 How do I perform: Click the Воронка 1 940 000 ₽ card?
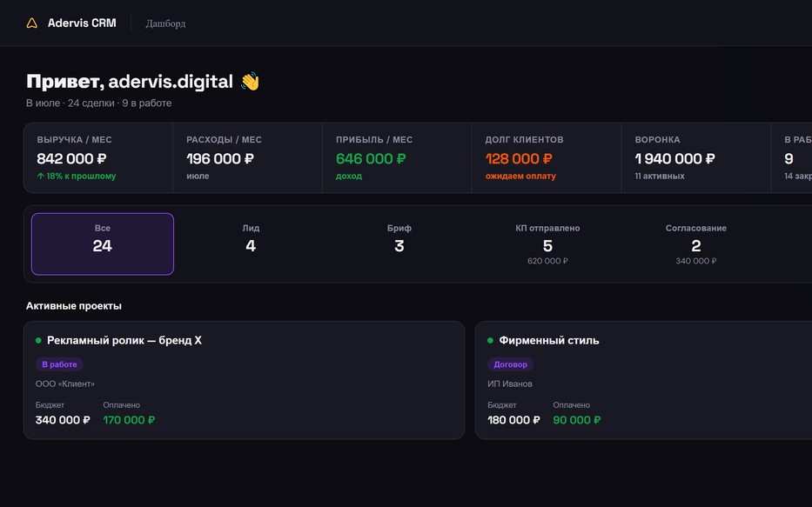pos(696,157)
